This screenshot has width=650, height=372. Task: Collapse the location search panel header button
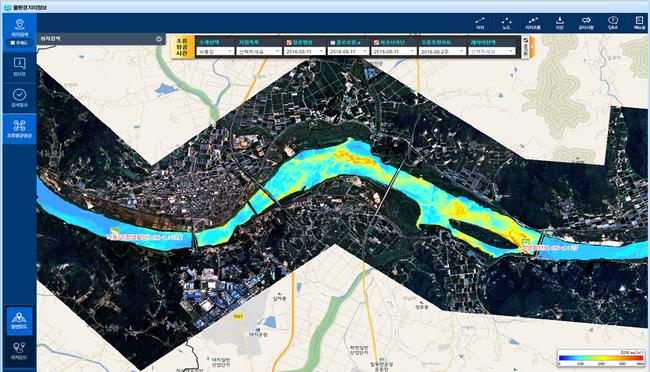pyautogui.click(x=159, y=39)
